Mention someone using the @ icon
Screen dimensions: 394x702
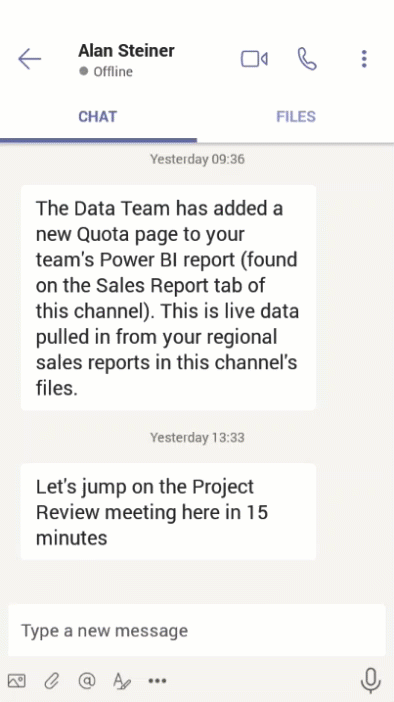tap(87, 681)
